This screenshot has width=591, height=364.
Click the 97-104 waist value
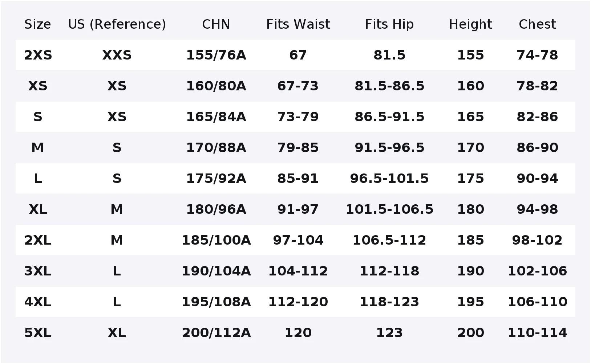click(298, 240)
